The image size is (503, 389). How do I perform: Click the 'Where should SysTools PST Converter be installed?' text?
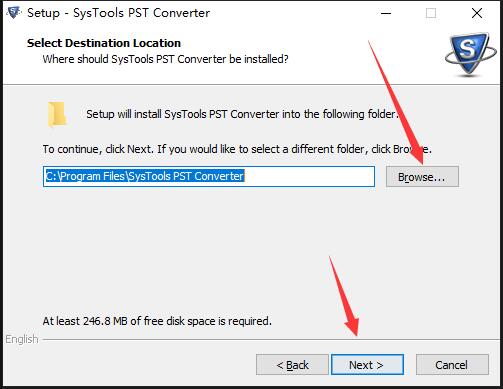click(x=165, y=59)
